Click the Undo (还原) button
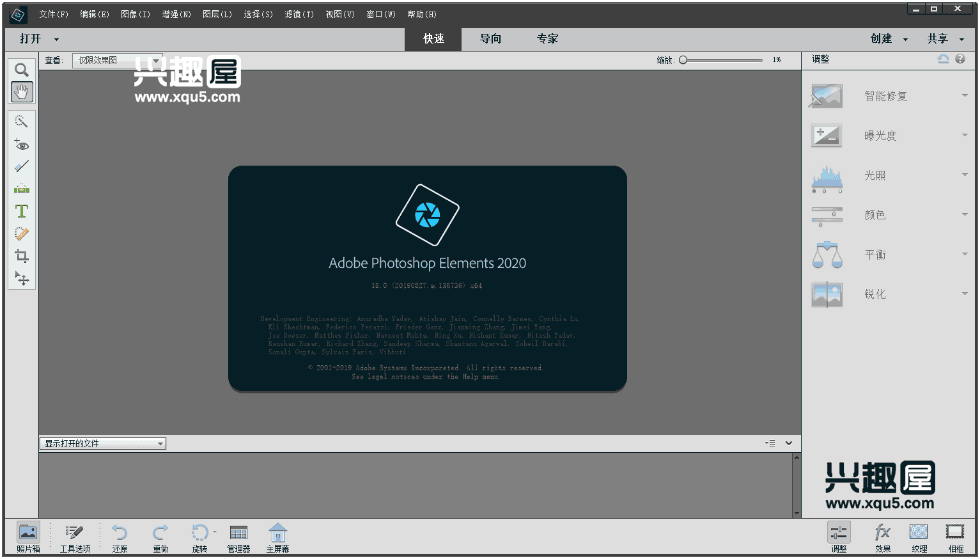 pyautogui.click(x=120, y=537)
